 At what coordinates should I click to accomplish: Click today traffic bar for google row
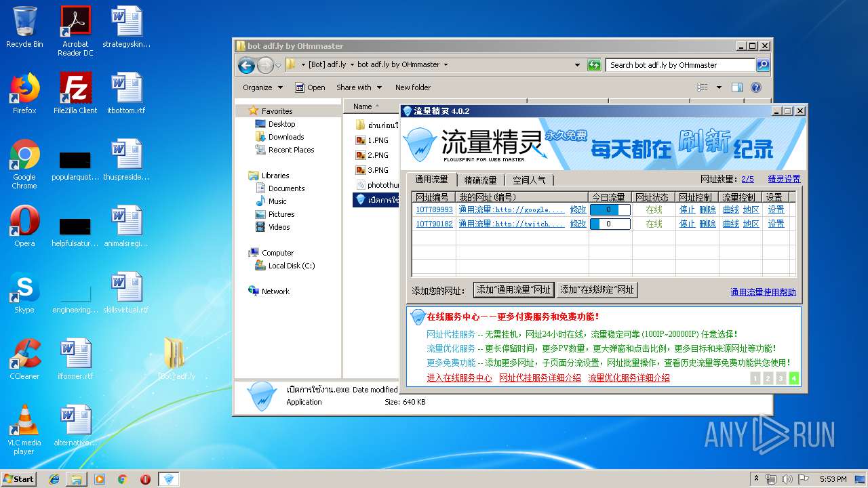(610, 210)
